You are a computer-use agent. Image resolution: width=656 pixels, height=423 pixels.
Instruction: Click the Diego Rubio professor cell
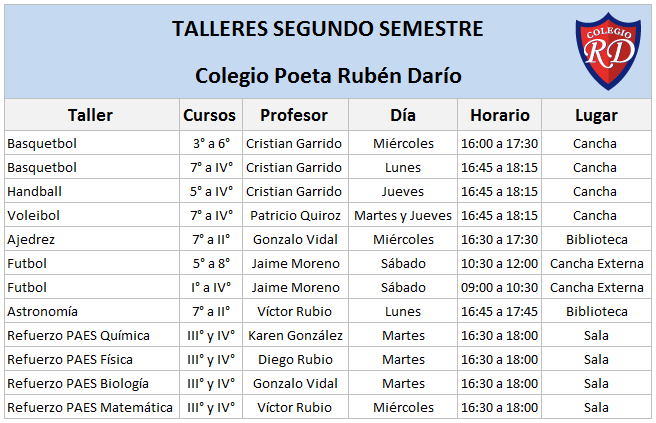tap(293, 359)
